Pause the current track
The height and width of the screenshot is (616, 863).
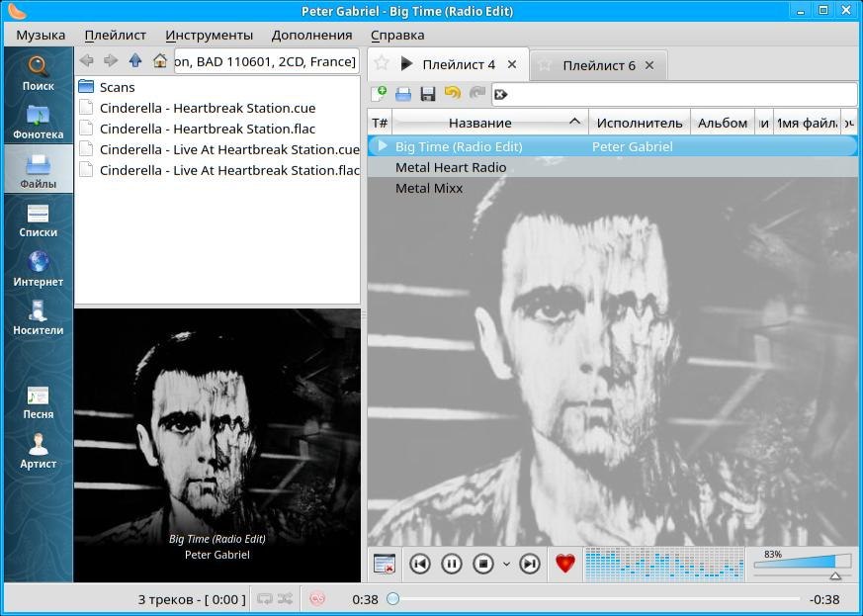452,564
